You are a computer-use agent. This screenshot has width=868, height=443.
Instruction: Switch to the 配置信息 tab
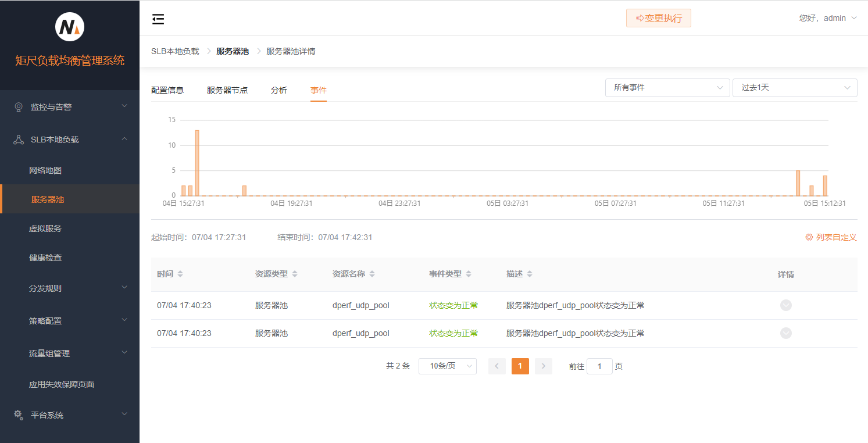coord(167,90)
